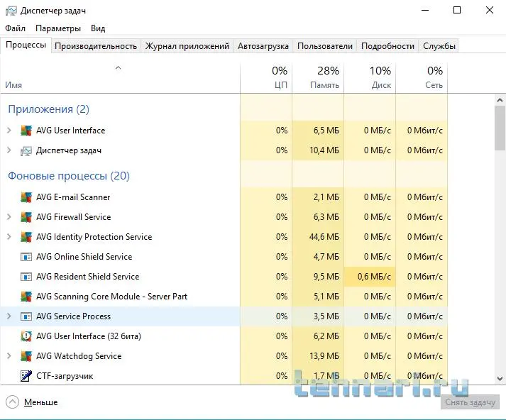
Task: Minimize the Диспетчер задач window
Action: (x=425, y=11)
